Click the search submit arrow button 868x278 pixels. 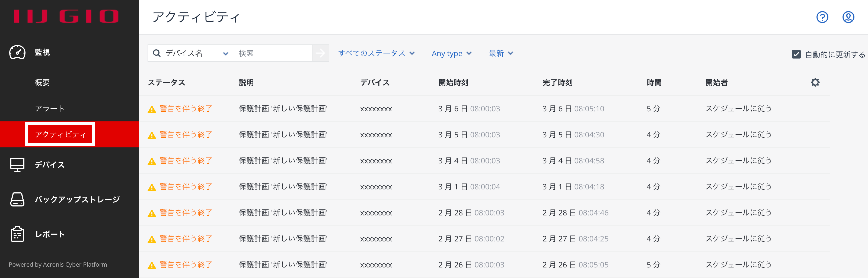320,53
